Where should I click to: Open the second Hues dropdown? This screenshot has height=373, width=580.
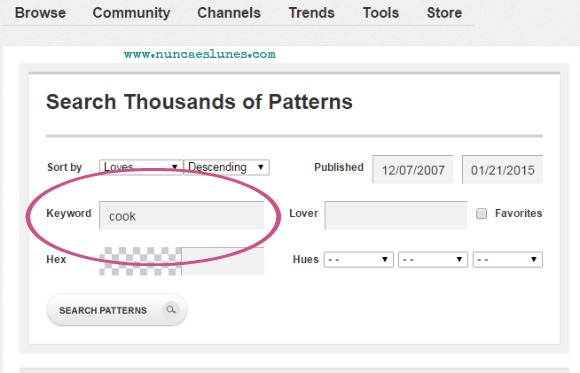433,259
